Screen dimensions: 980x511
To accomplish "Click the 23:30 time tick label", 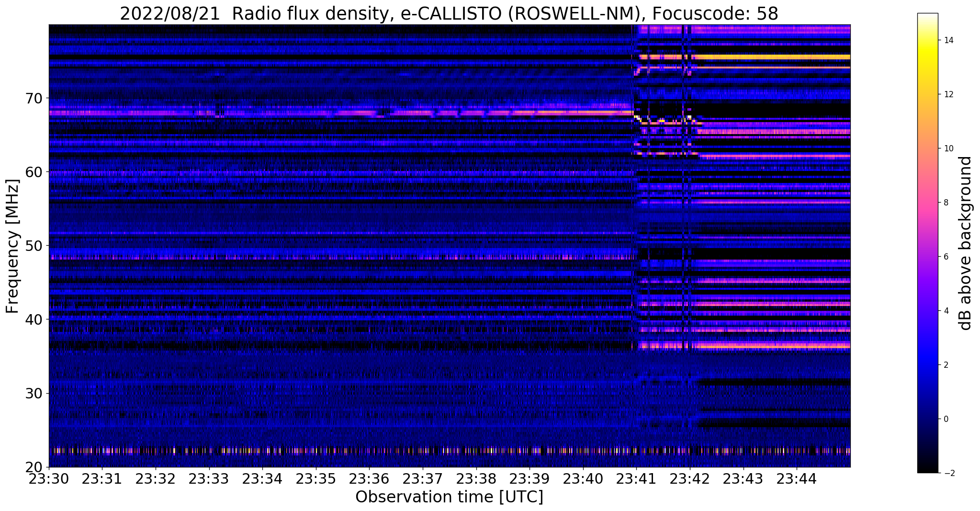I will point(49,479).
